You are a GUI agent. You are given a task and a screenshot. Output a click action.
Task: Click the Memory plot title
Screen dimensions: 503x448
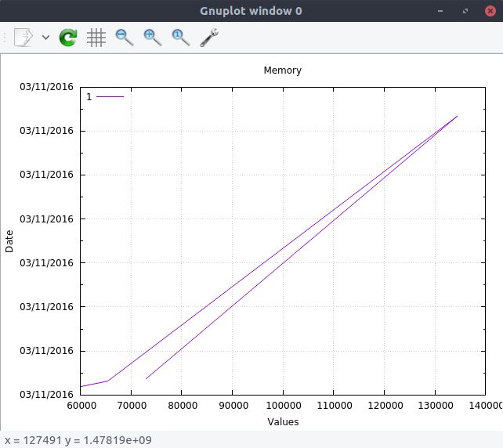[x=282, y=70]
